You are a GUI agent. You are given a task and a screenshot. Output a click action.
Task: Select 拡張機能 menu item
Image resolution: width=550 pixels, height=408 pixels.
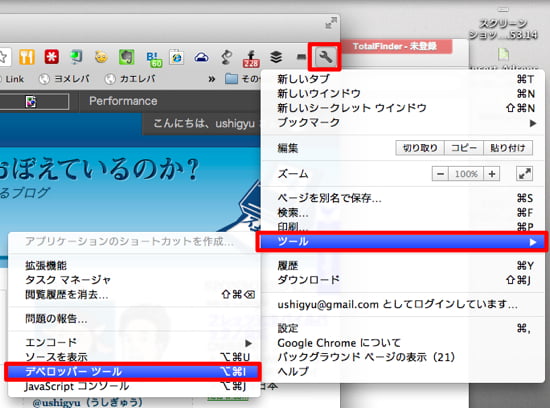pos(134,266)
